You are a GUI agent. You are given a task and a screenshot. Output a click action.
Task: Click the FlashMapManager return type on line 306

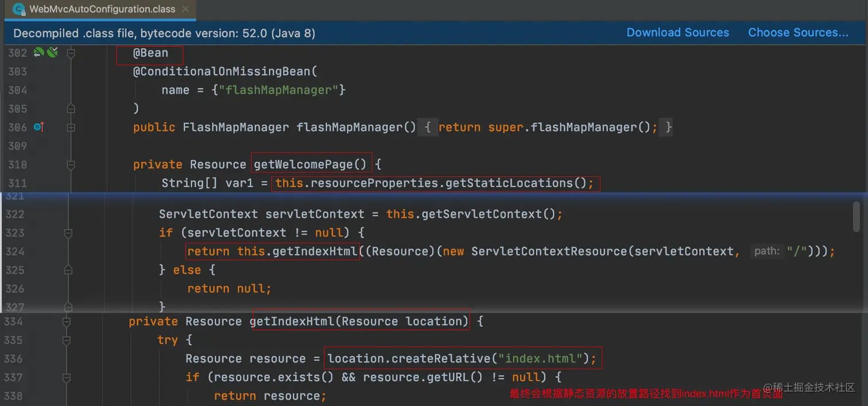pyautogui.click(x=236, y=127)
